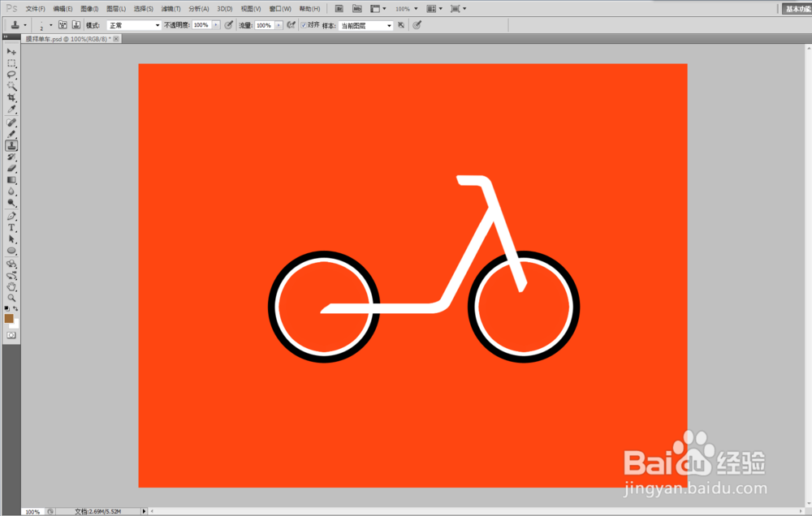Swap foreground and background colors
The image size is (812, 516).
coord(15,308)
